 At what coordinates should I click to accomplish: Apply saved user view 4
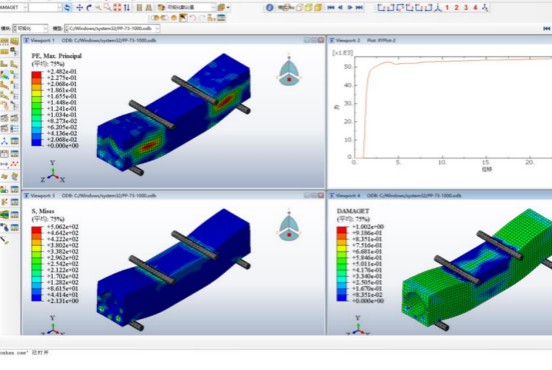(x=475, y=7)
